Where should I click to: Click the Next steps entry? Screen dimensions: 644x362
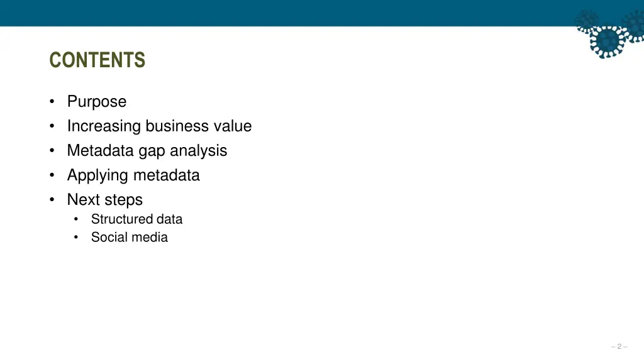105,200
